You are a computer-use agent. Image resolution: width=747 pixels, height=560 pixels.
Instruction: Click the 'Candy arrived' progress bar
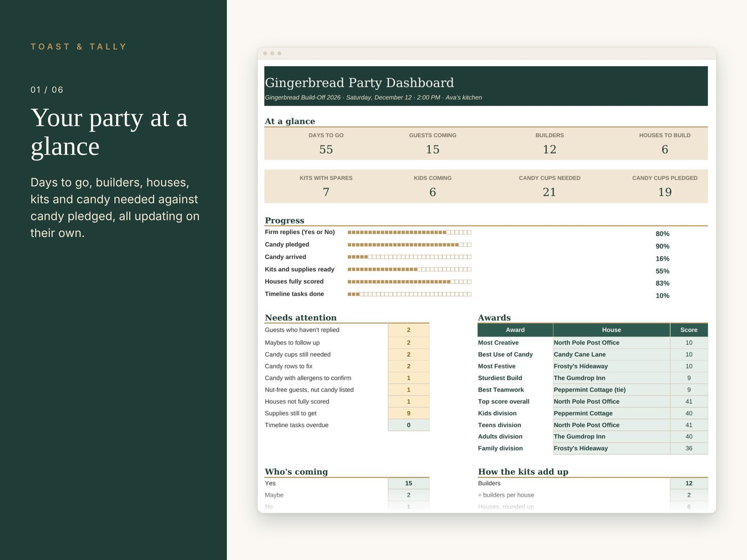(x=410, y=257)
